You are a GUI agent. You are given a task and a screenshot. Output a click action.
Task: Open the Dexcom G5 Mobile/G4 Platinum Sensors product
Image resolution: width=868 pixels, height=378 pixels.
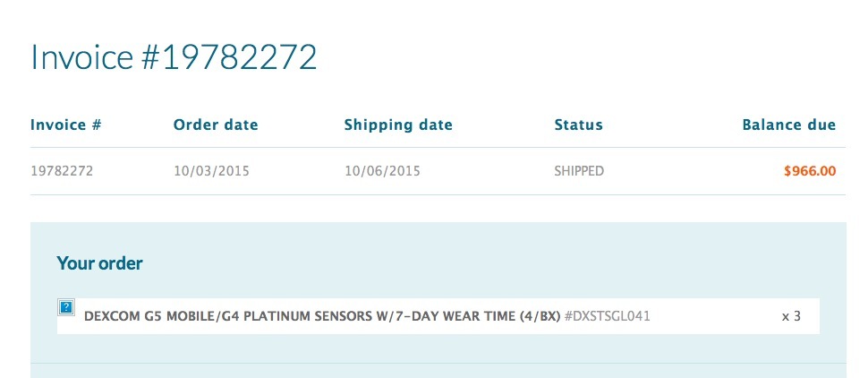coord(268,316)
